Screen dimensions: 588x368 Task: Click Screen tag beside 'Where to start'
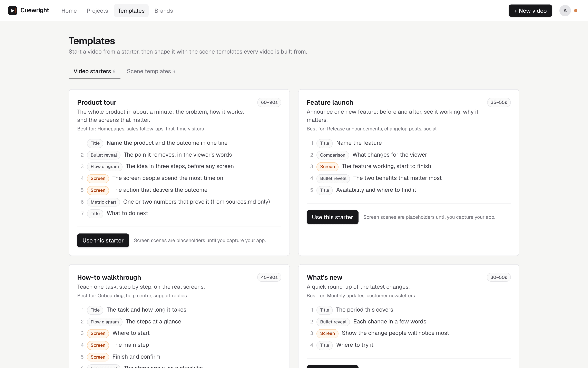(98, 333)
